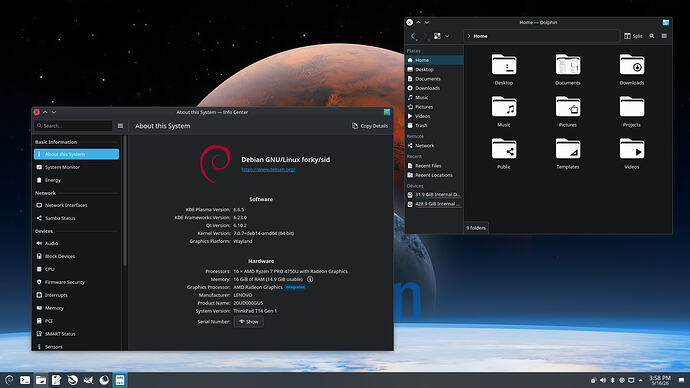690x388 pixels.
Task: Open Interrupts page
Action: [76, 295]
